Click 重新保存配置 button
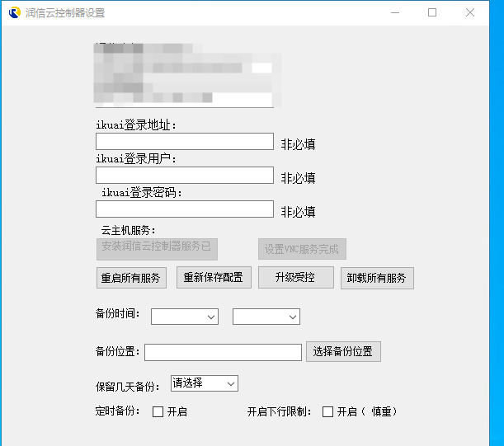 click(x=214, y=277)
